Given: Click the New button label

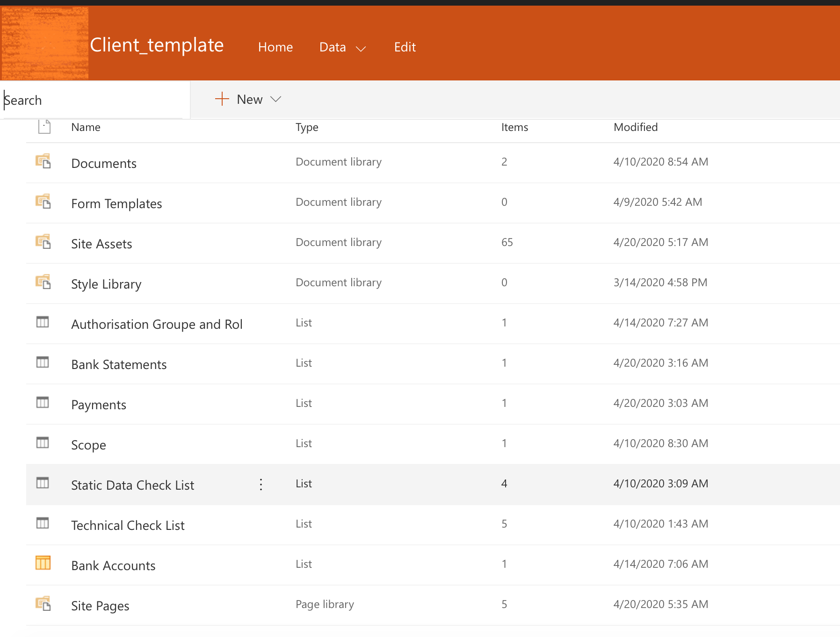Looking at the screenshot, I should 250,99.
